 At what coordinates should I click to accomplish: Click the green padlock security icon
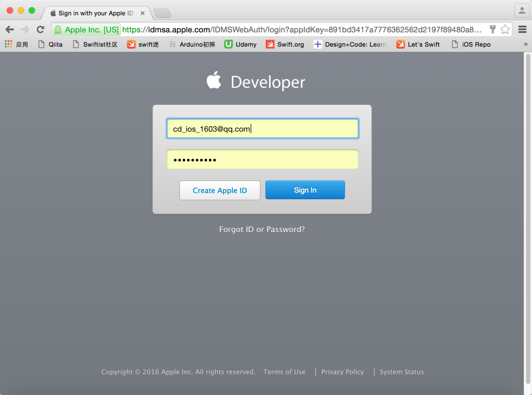58,30
